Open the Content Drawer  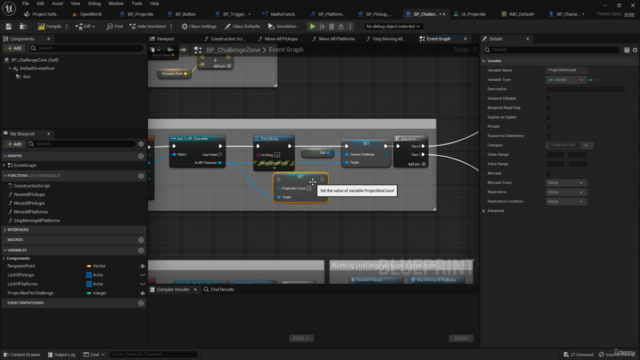[x=22, y=355]
